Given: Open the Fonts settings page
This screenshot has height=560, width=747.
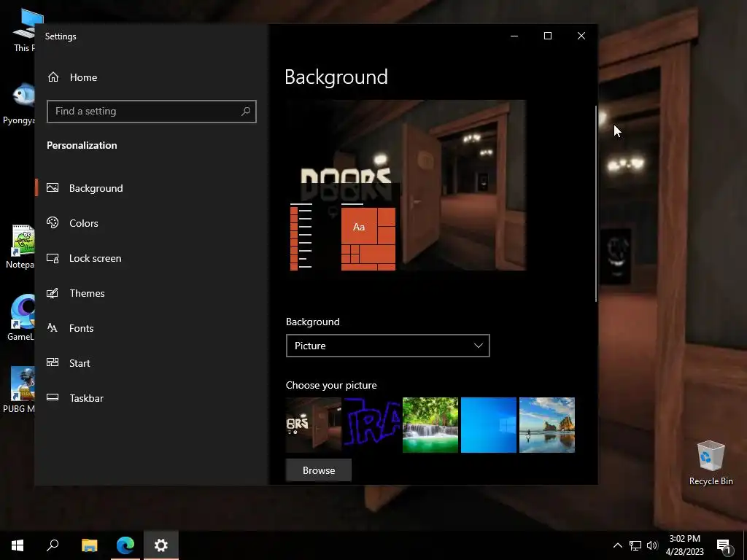Looking at the screenshot, I should tap(152, 328).
